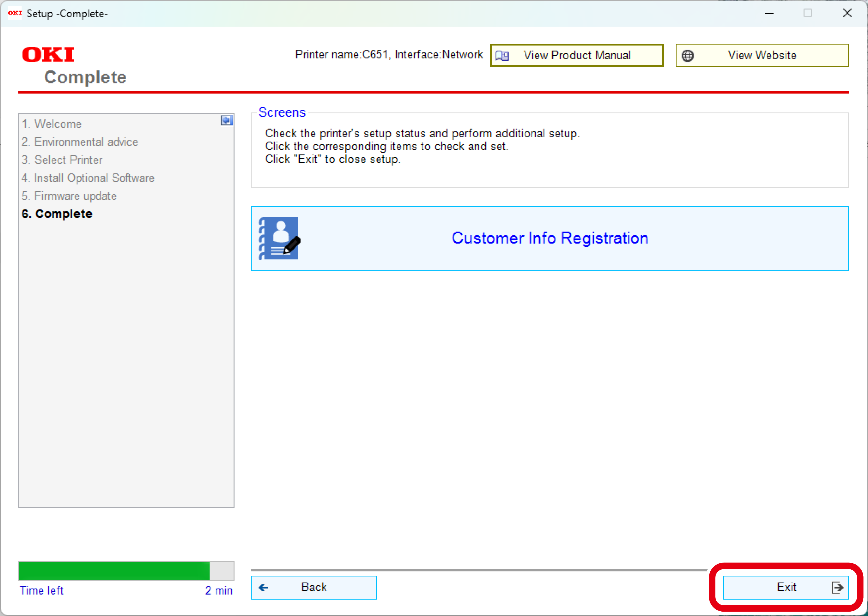
Task: Select step 6. Complete
Action: tap(57, 214)
